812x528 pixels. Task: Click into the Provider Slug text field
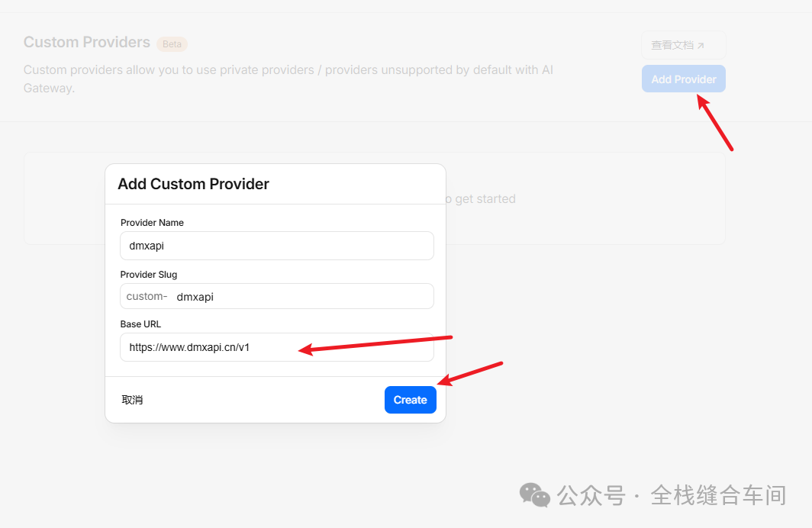(301, 297)
